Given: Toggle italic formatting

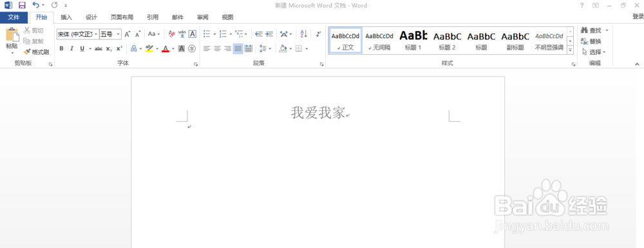Looking at the screenshot, I should tap(71, 49).
